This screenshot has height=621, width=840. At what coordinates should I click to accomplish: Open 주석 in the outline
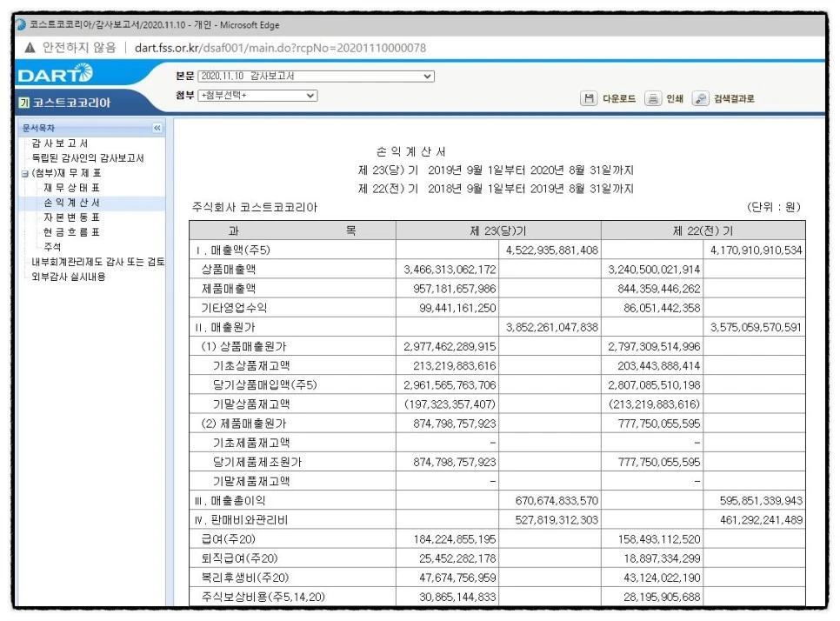coord(52,246)
